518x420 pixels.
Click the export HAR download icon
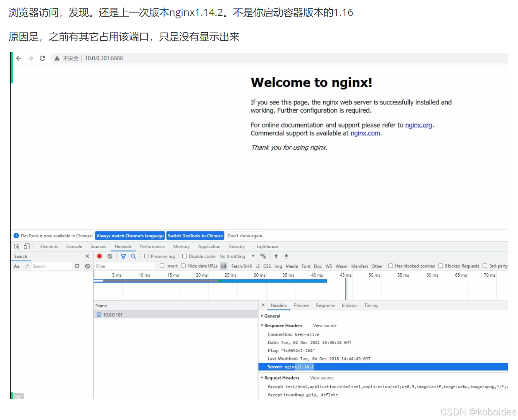pos(286,256)
